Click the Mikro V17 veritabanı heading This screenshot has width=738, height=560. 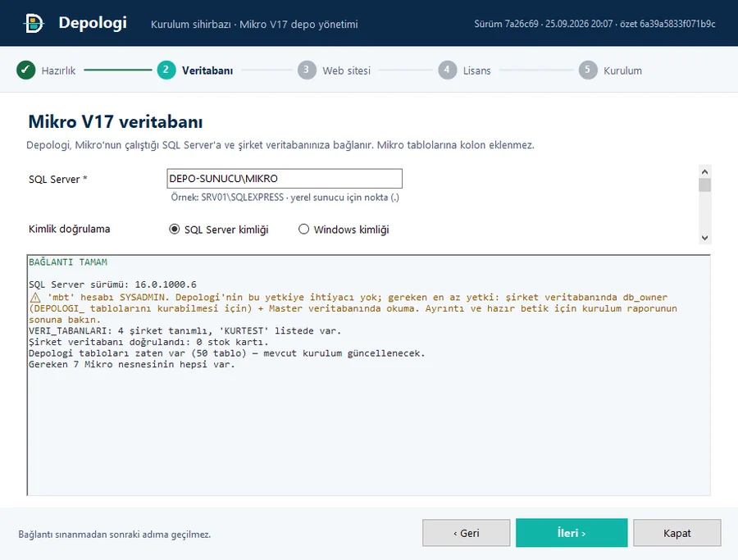pyautogui.click(x=116, y=122)
